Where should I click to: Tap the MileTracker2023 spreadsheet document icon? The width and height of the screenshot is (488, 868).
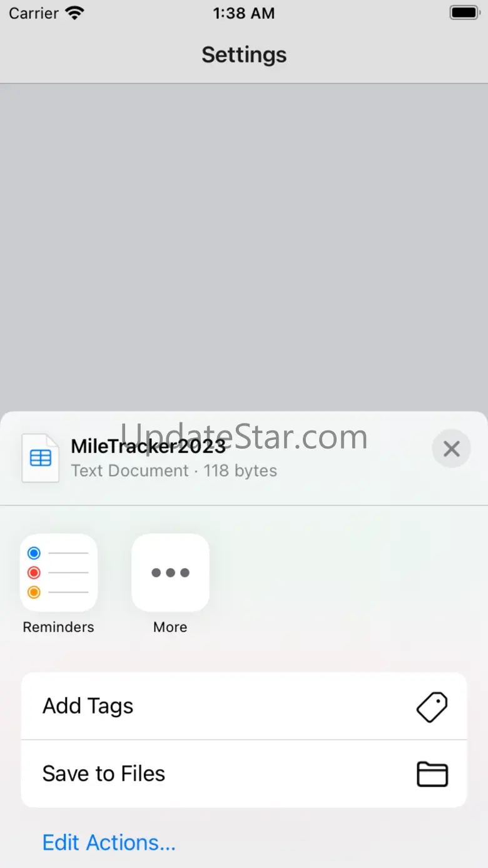(x=41, y=458)
